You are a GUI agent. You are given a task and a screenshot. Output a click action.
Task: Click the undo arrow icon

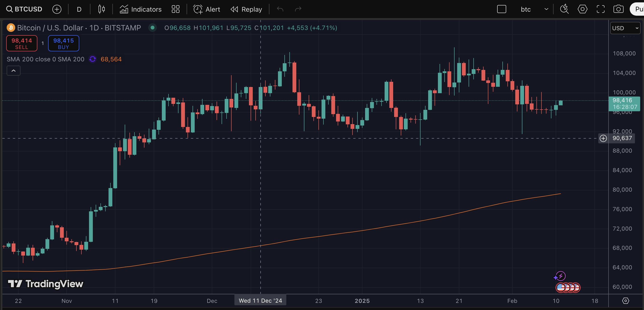280,9
